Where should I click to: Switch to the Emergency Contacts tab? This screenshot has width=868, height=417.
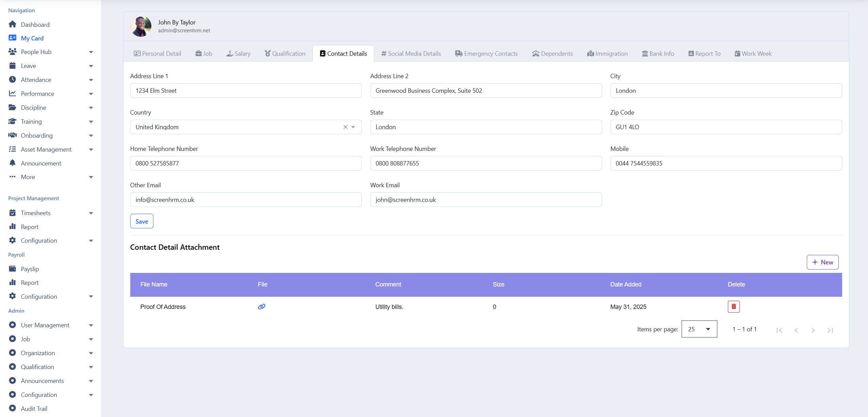click(486, 53)
